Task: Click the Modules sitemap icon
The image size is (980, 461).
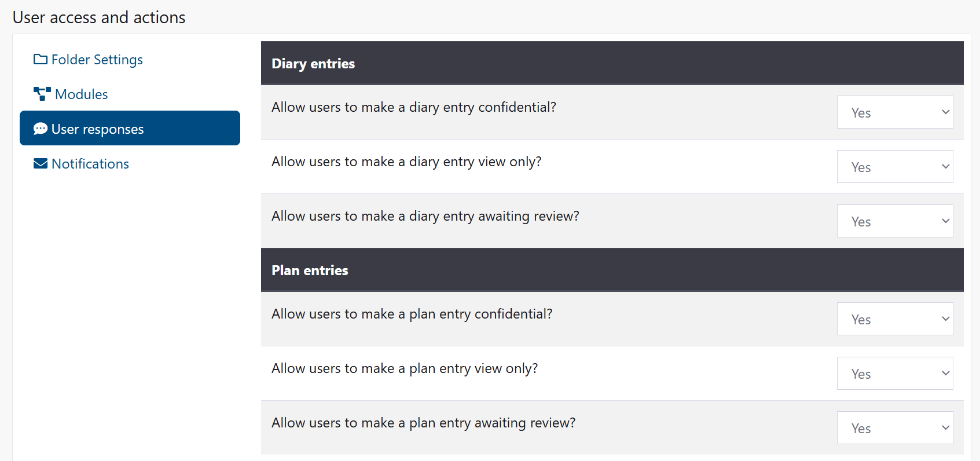Action: point(41,93)
